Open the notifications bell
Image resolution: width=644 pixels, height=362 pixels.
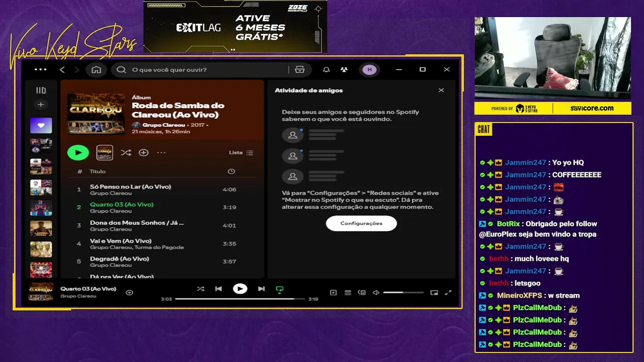326,69
